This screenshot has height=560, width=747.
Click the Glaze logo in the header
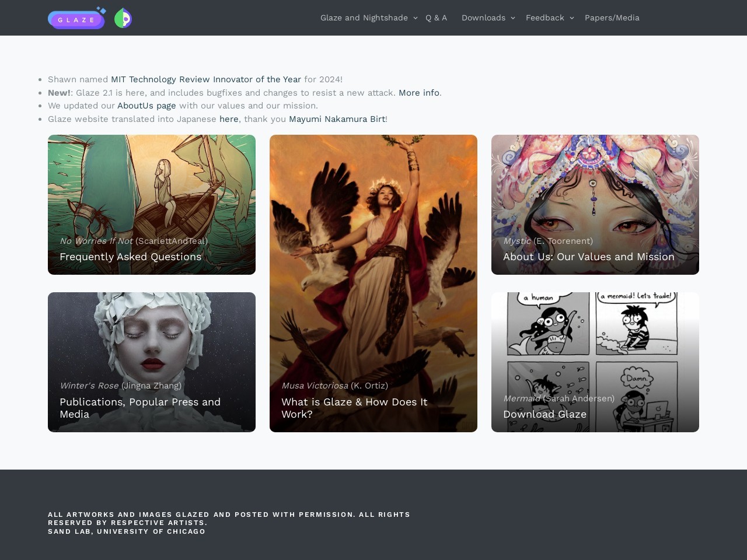(x=76, y=18)
